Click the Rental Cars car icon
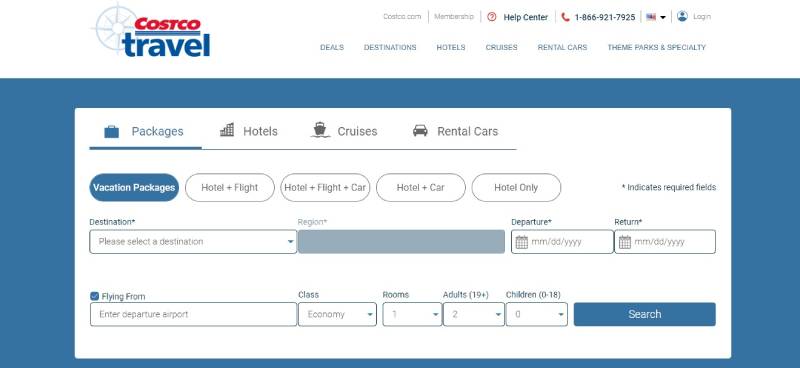Image resolution: width=800 pixels, height=368 pixels. tap(420, 131)
